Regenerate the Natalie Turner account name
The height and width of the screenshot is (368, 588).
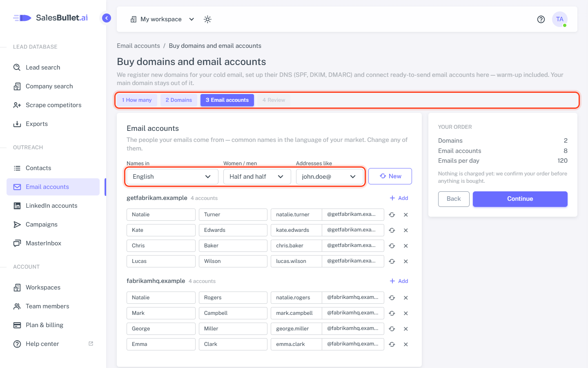[392, 215]
